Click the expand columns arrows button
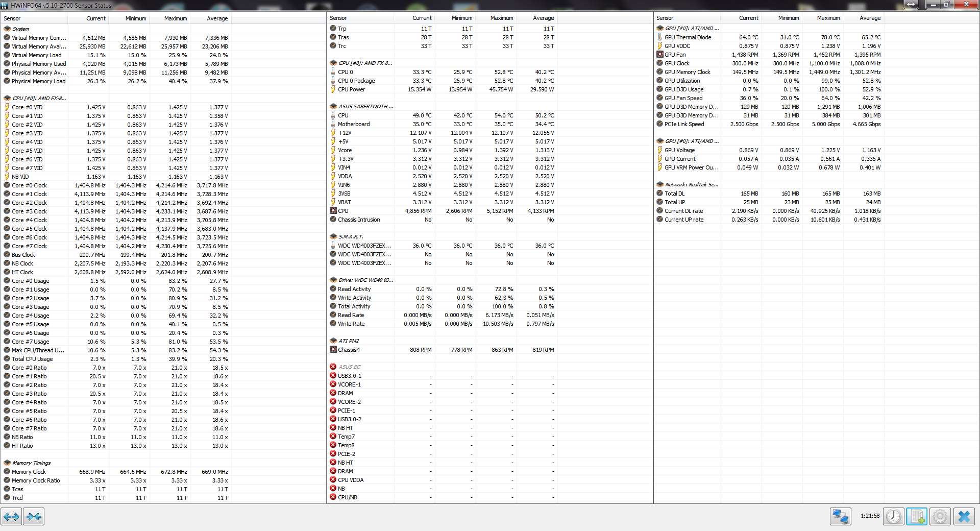Screen dimensions: 980x531 tap(11, 517)
